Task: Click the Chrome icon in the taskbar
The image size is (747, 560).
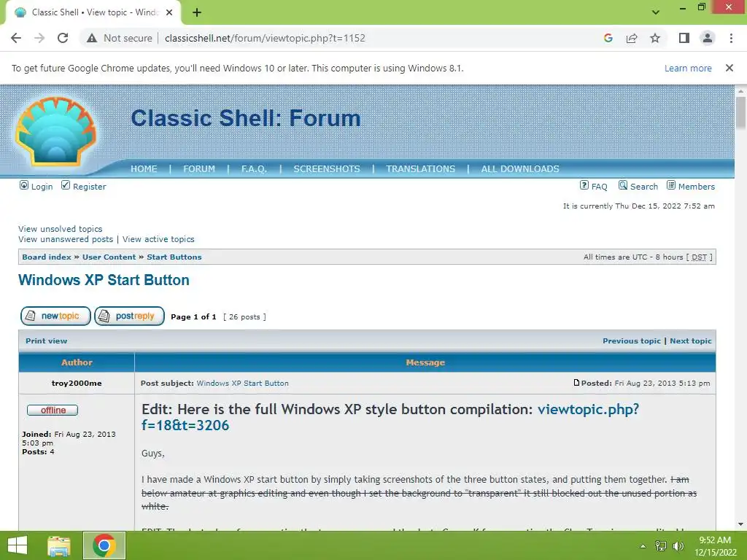Action: click(104, 545)
